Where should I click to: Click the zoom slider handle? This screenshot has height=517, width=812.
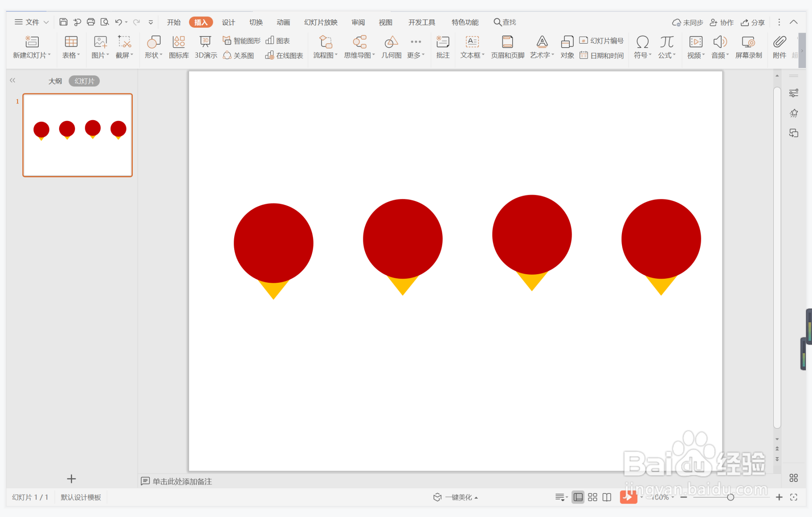731,497
